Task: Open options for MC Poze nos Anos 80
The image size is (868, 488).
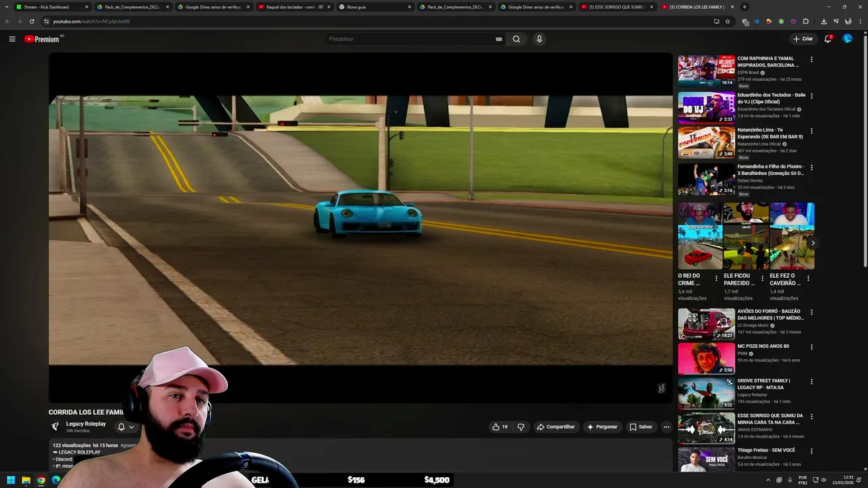Action: (811, 347)
